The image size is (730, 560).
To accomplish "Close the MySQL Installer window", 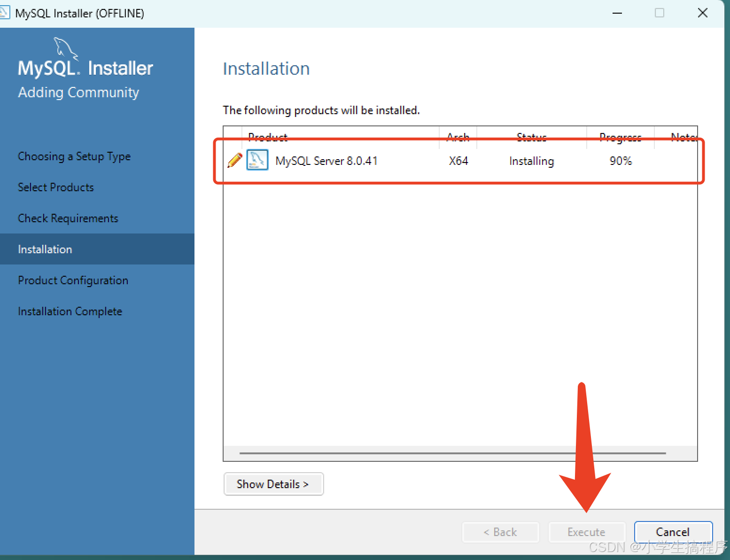I will coord(702,13).
